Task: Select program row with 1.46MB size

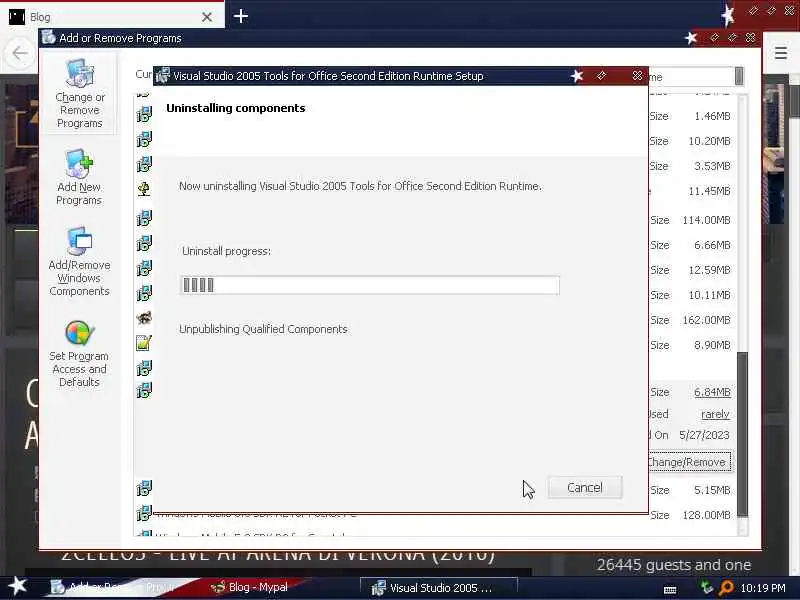Action: point(436,116)
